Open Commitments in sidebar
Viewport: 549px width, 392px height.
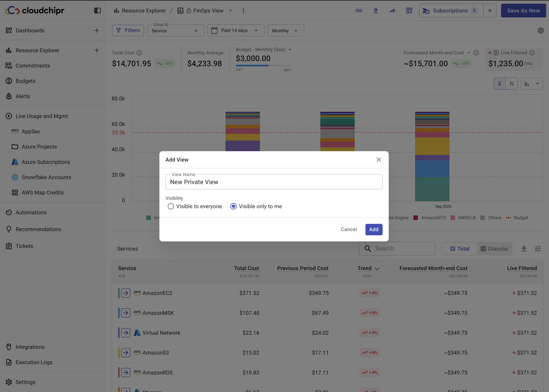coord(33,66)
